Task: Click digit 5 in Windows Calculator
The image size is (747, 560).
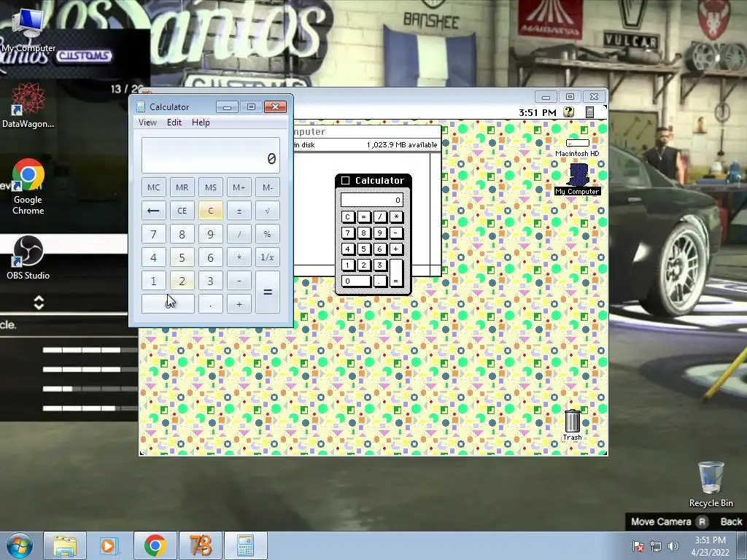Action: click(x=182, y=257)
